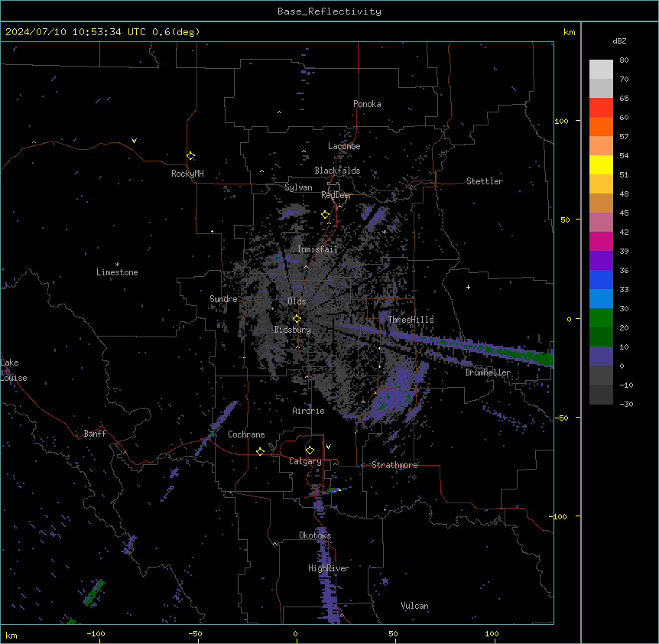Screen dimensions: 659x644
Task: Click the Airdrie city label
Action: (x=308, y=411)
